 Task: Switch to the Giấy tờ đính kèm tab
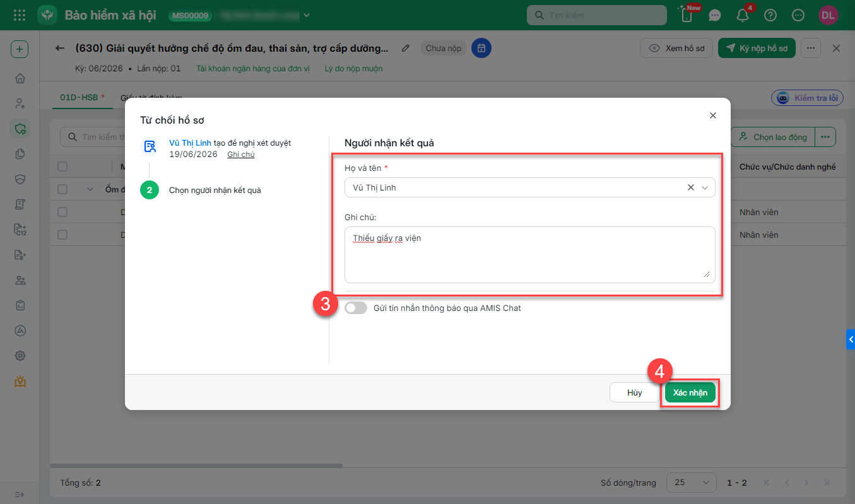(151, 98)
